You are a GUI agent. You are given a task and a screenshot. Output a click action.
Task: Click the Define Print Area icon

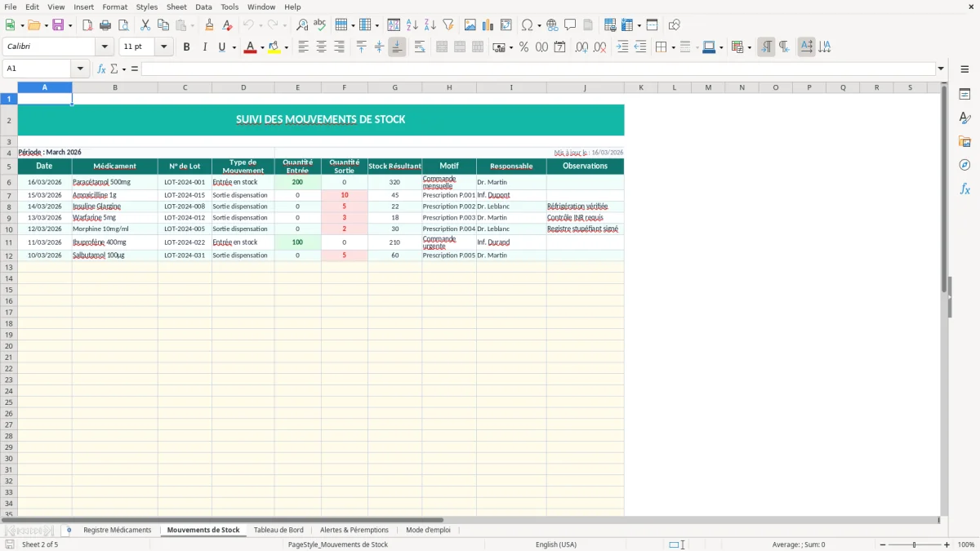click(611, 25)
